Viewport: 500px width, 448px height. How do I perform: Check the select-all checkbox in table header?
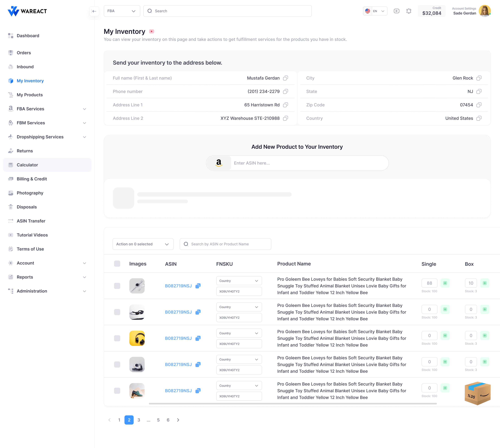[117, 264]
